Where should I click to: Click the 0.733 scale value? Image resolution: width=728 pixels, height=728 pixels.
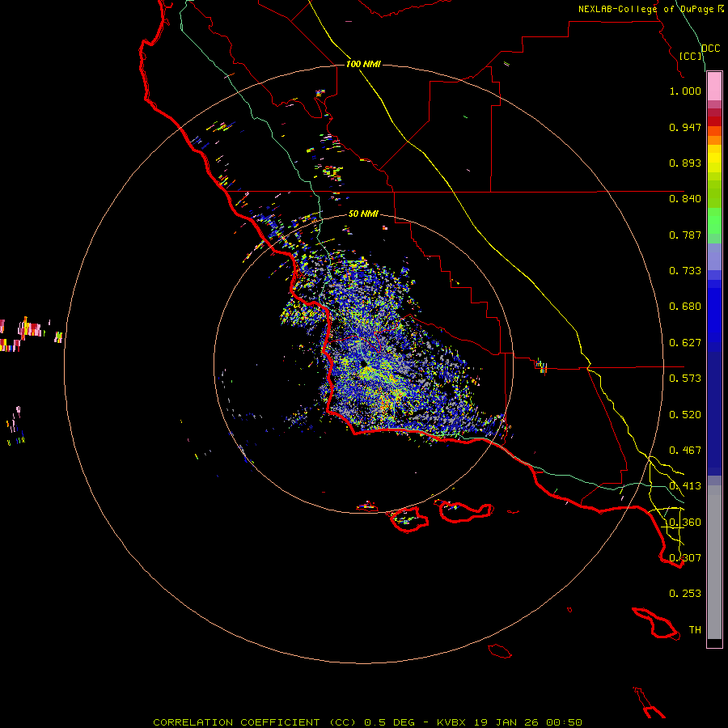tap(685, 271)
